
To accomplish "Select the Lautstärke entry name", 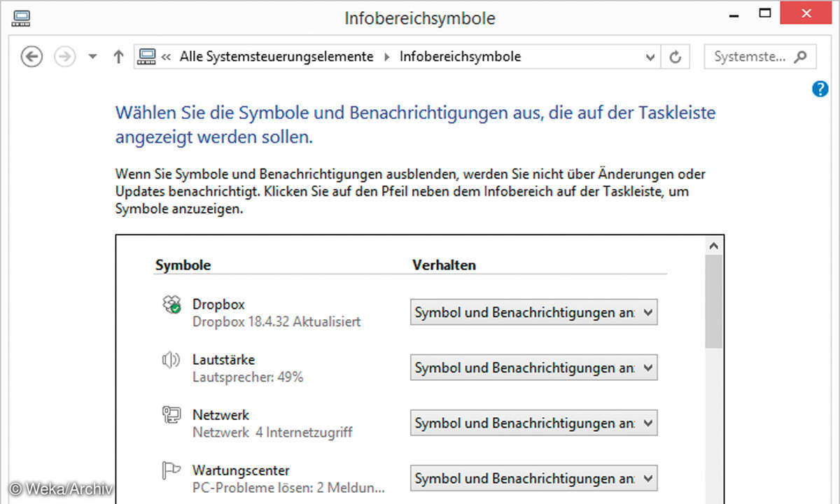I will (x=224, y=360).
